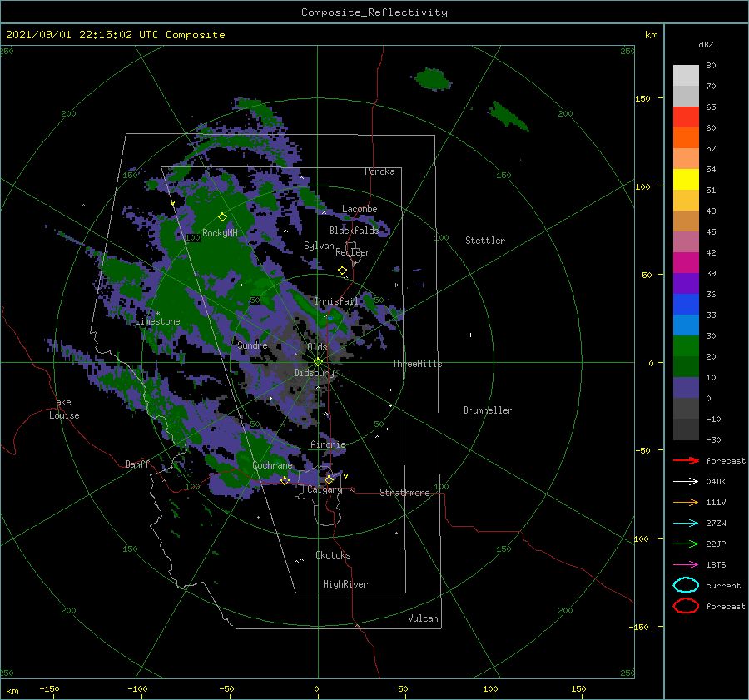
Task: Click the ThreeHills label
Action: [x=418, y=364]
